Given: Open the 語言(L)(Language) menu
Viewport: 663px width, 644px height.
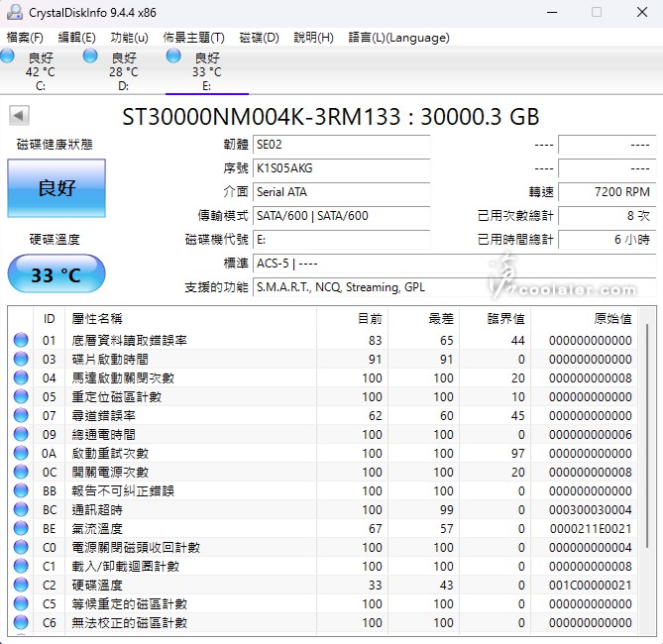Looking at the screenshot, I should point(398,38).
